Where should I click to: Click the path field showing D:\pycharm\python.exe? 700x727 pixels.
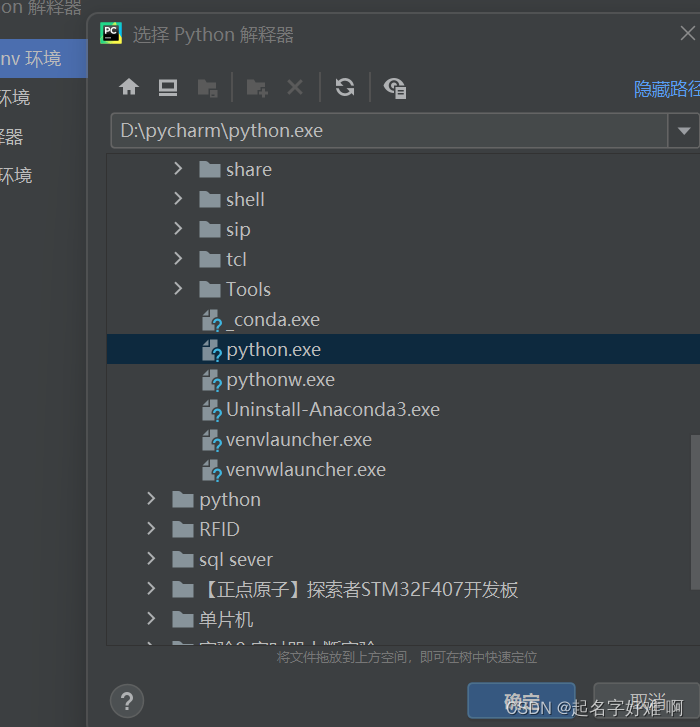pyautogui.click(x=389, y=131)
